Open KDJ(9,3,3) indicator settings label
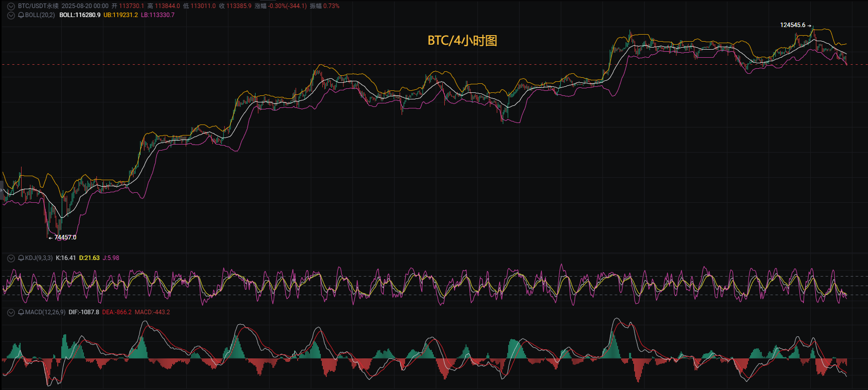868x390 pixels. coord(39,258)
